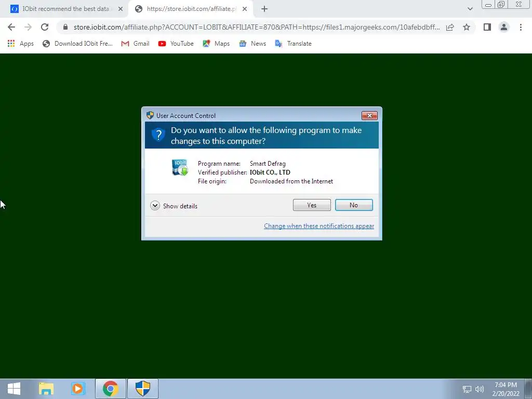Open the tab search dropdown arrow
Screen dimensions: 532x399
point(470,9)
